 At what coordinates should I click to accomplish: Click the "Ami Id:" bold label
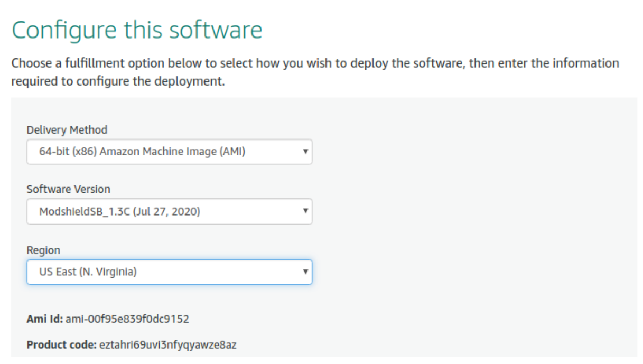[x=44, y=319]
